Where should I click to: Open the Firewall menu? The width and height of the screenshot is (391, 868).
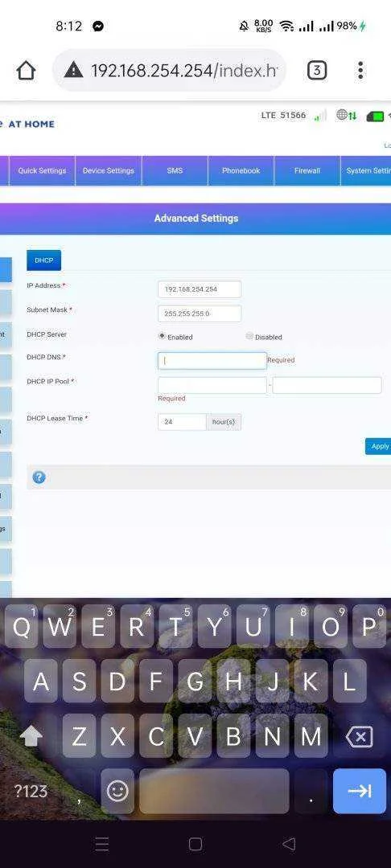coord(307,170)
